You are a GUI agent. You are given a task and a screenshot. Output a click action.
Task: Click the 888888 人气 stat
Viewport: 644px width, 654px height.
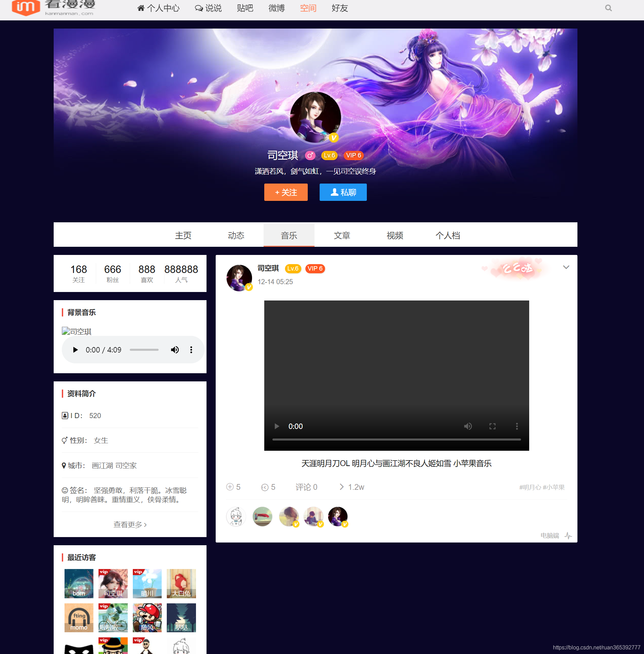click(x=181, y=273)
